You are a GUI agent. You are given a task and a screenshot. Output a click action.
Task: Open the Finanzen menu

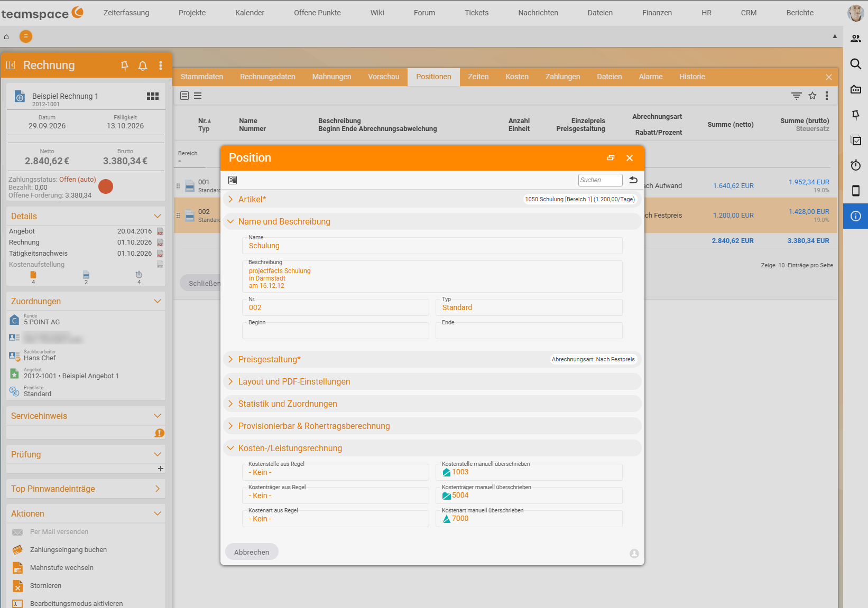pyautogui.click(x=657, y=13)
